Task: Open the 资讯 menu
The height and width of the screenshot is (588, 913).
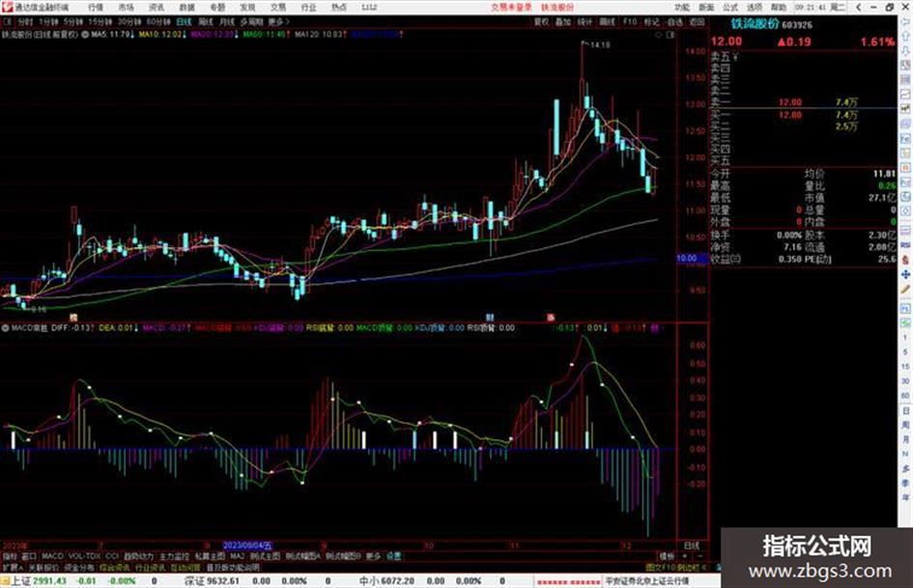Action: (x=157, y=8)
